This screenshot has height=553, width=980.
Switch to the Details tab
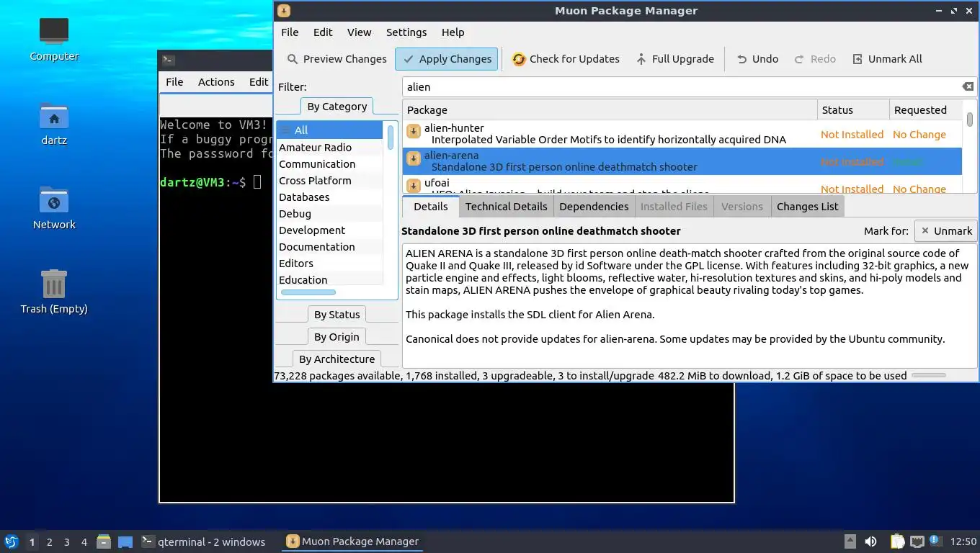point(431,206)
